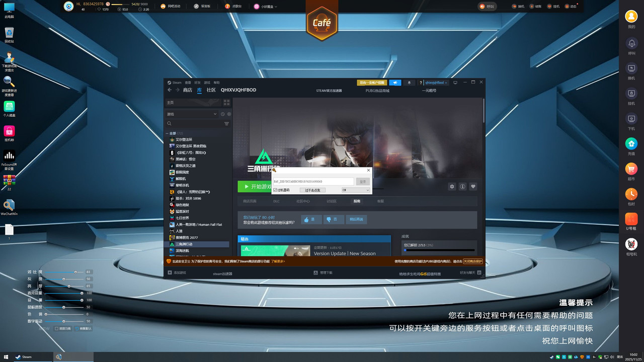644x362 pixels.
Task: Click the 过不去点我 button
Action: pos(313,190)
